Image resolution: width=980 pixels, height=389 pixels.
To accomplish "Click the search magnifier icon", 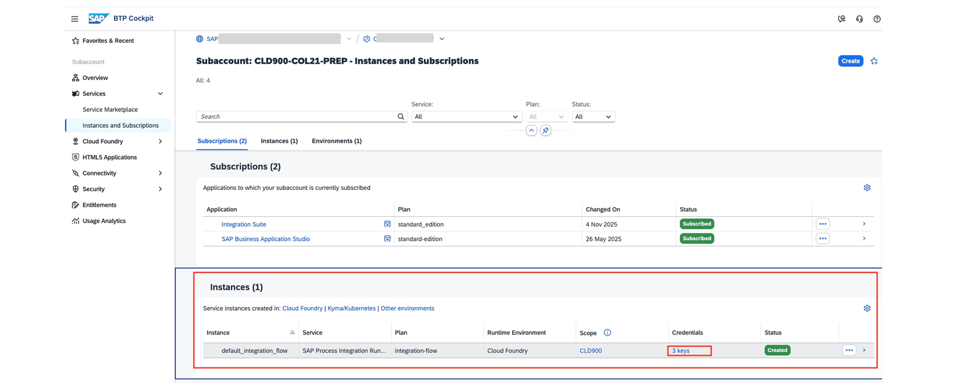I will tap(401, 116).
